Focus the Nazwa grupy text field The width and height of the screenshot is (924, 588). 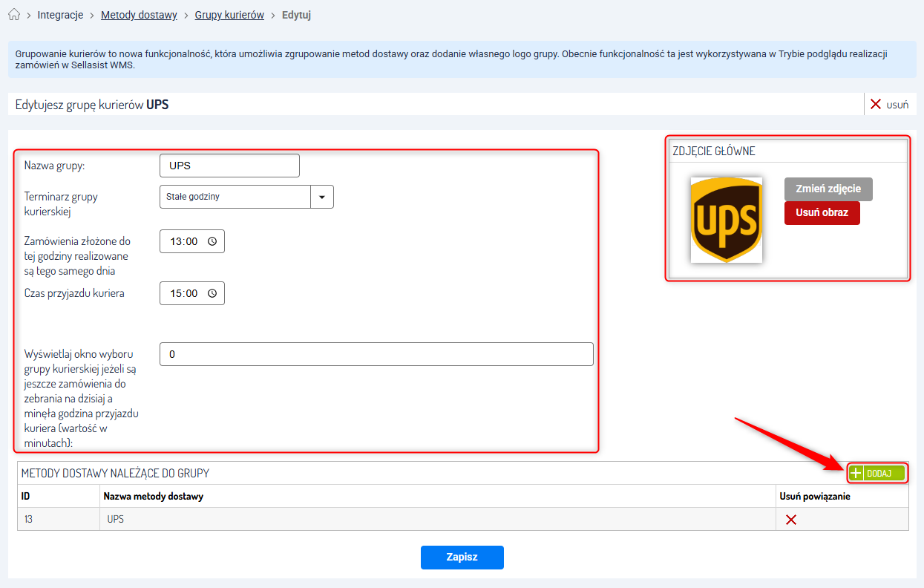click(229, 166)
